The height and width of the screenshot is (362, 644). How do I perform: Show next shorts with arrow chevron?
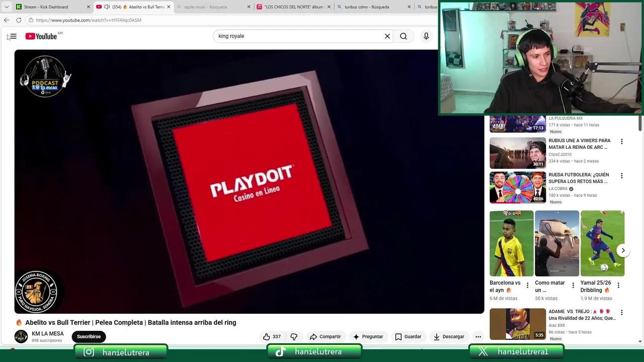pyautogui.click(x=623, y=250)
